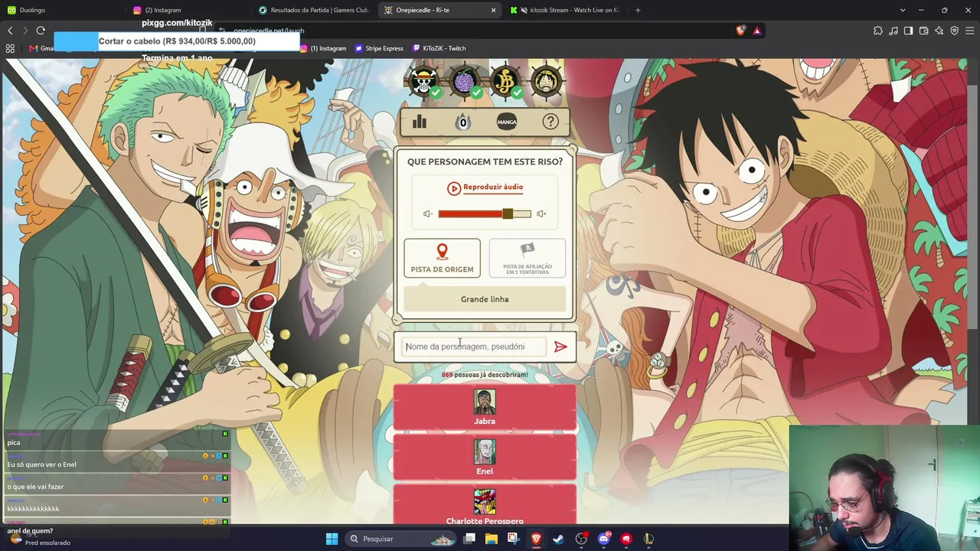Open the Stripe Express bookmark
The width and height of the screenshot is (980, 551).
pos(379,48)
